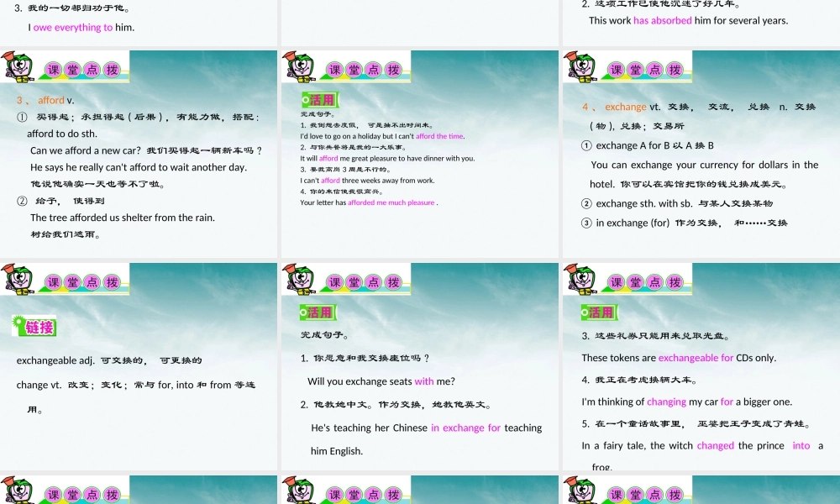The height and width of the screenshot is (504, 840).
Task: Click the 活用 badge above 'Will you exchange seats'
Action: [318, 312]
